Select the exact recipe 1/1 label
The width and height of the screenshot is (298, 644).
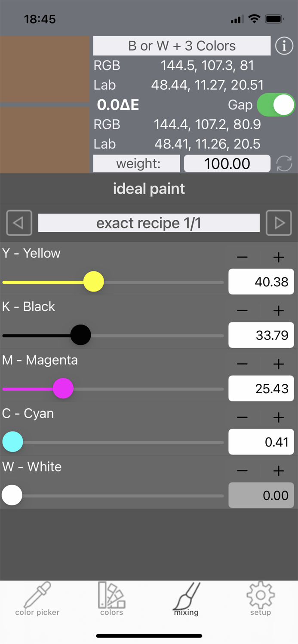(148, 223)
